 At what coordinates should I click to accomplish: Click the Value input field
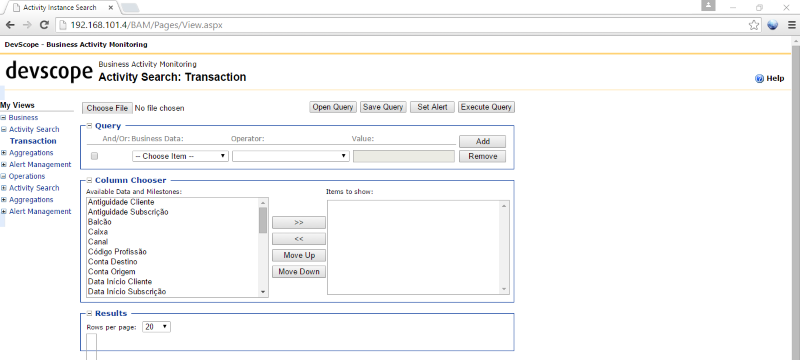pyautogui.click(x=404, y=156)
